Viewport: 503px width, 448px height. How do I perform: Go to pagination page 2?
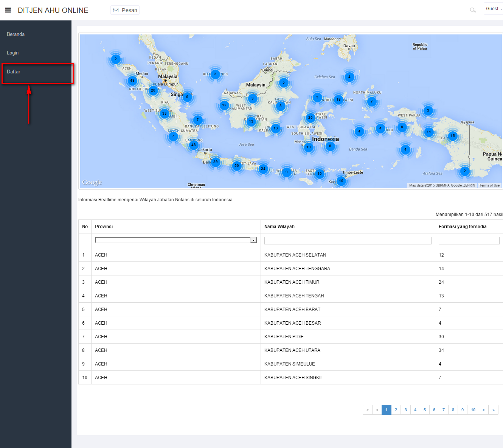(x=396, y=410)
